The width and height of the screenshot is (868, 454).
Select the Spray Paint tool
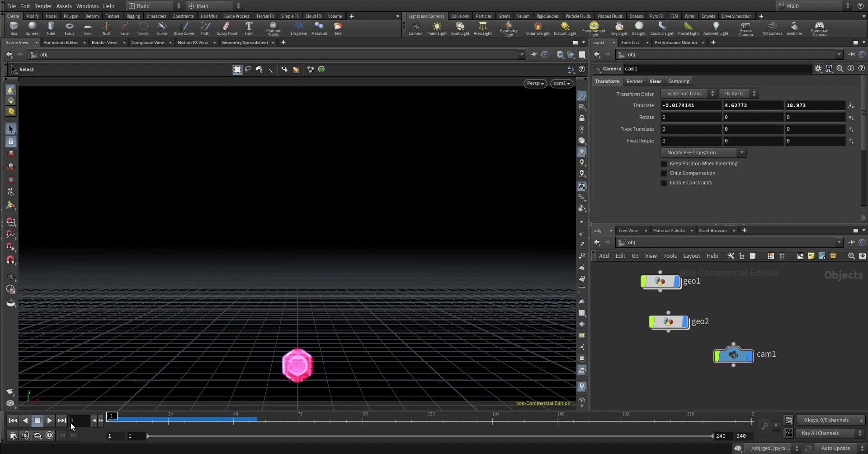(x=227, y=28)
